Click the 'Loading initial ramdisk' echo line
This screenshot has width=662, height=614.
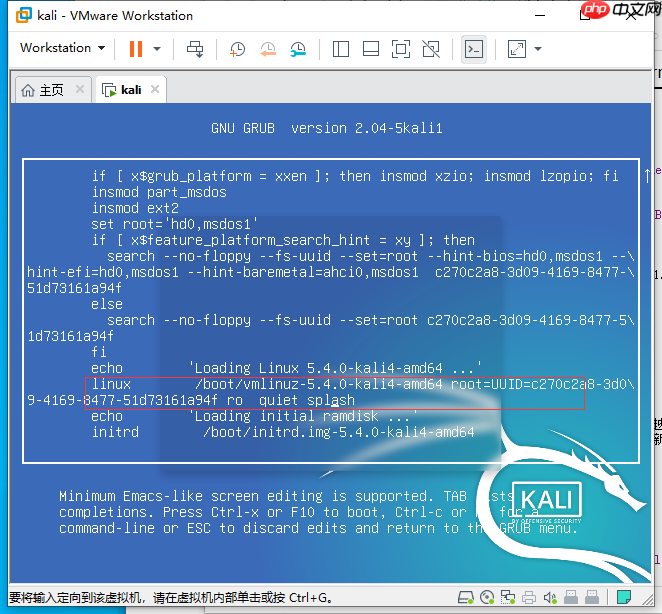click(x=254, y=416)
